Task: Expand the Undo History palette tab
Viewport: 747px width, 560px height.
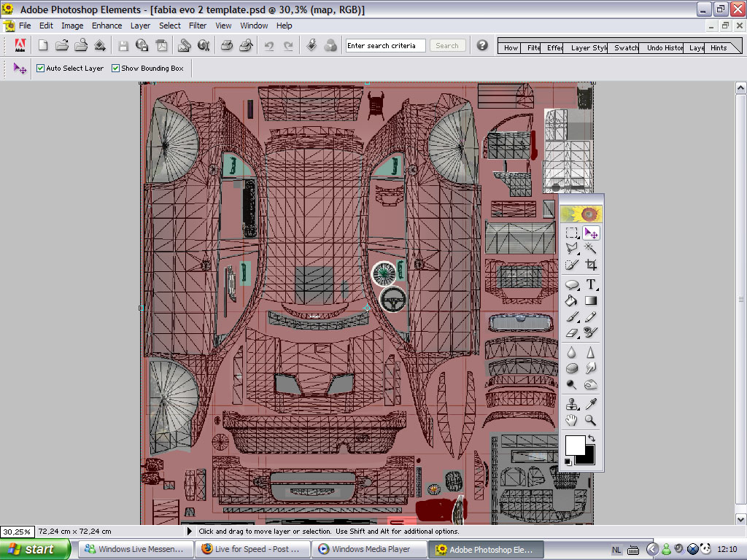Action: [x=664, y=48]
